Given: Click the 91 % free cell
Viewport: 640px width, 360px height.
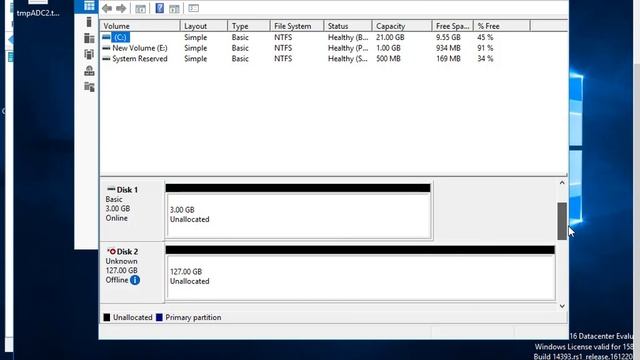Looking at the screenshot, I should (x=485, y=48).
